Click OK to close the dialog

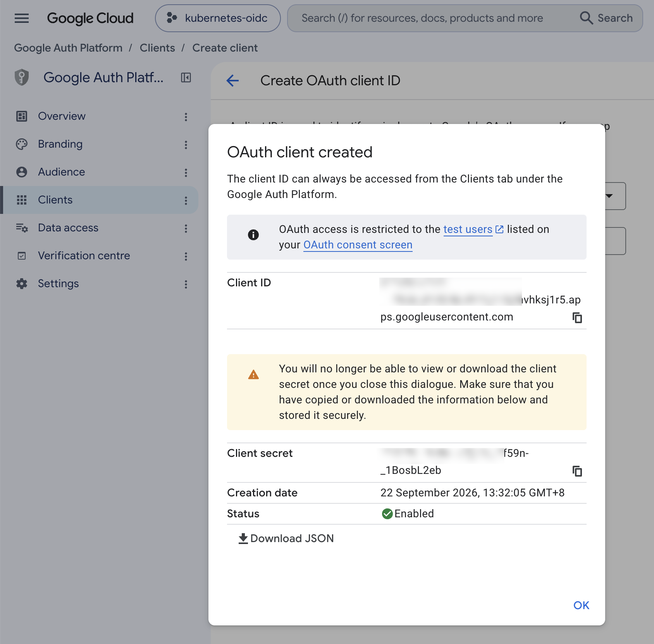pos(581,605)
